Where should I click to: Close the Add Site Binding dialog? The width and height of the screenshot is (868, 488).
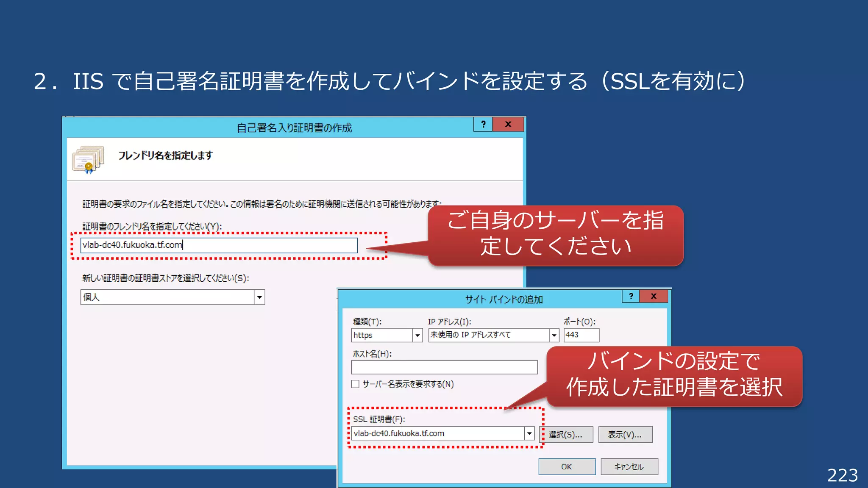pyautogui.click(x=654, y=296)
